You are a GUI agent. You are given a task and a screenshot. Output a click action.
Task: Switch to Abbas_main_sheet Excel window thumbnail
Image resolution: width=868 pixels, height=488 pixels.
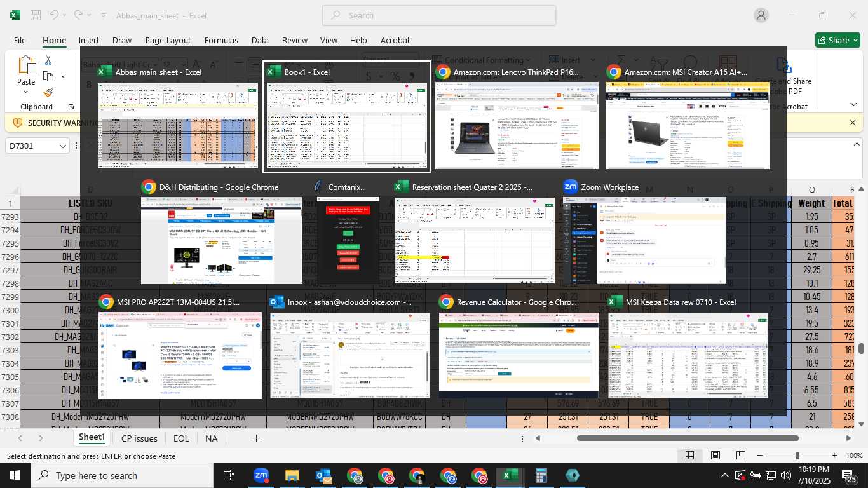[178, 117]
